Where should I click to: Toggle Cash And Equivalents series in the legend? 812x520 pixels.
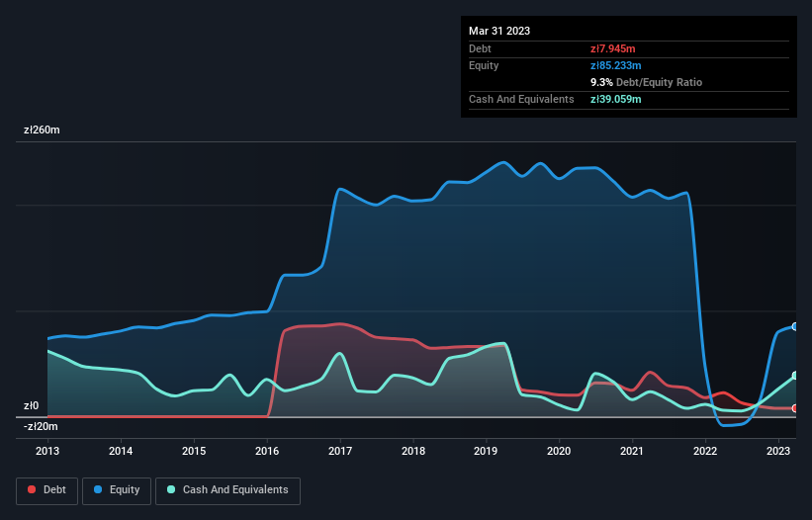click(227, 490)
